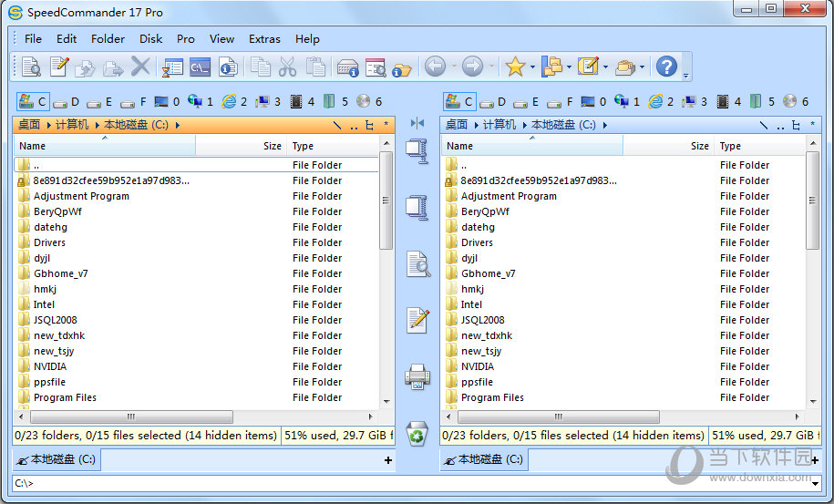Click the search files calendar icon

[x=376, y=67]
